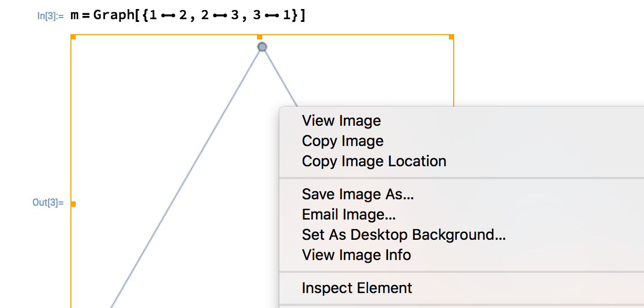Viewport: 644px width, 308px height.
Task: Click the undirected edge symbol between 1 and 2
Action: pos(168,16)
